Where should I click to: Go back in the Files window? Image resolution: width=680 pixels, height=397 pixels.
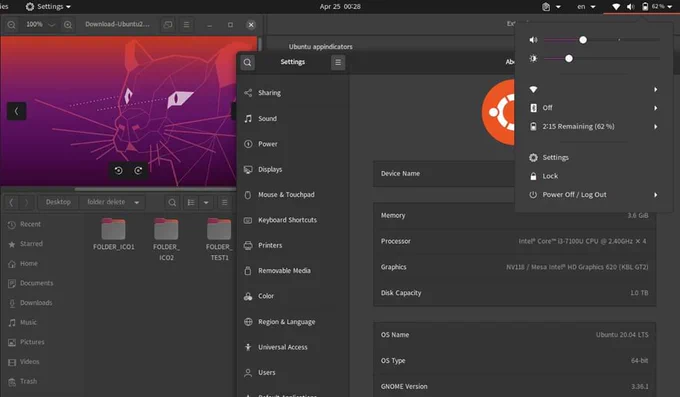pyautogui.click(x=11, y=202)
